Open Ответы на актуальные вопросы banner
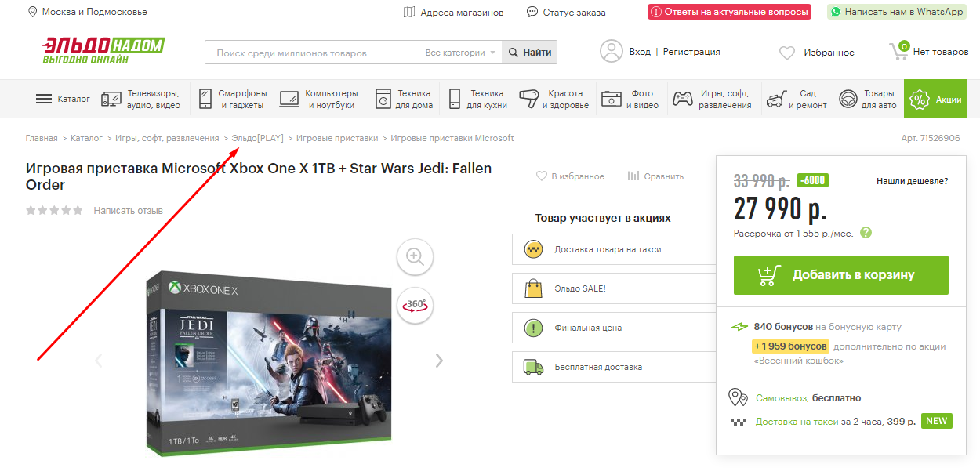The image size is (980, 475). (730, 12)
